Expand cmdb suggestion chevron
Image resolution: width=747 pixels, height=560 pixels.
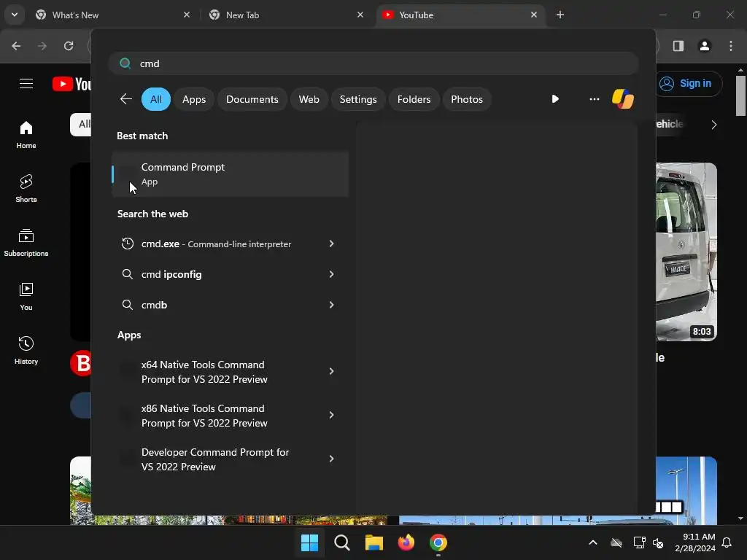pyautogui.click(x=331, y=305)
